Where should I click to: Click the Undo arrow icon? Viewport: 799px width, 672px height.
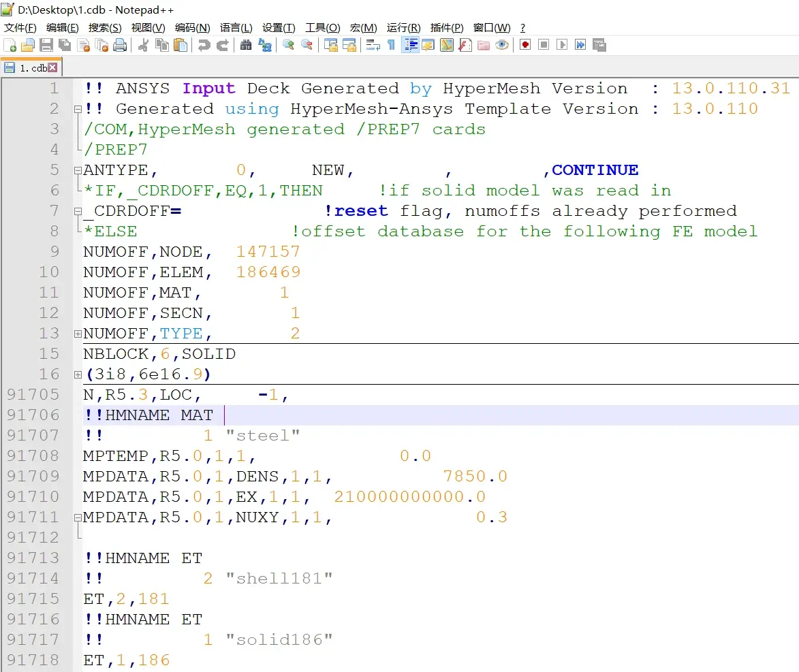(x=204, y=46)
